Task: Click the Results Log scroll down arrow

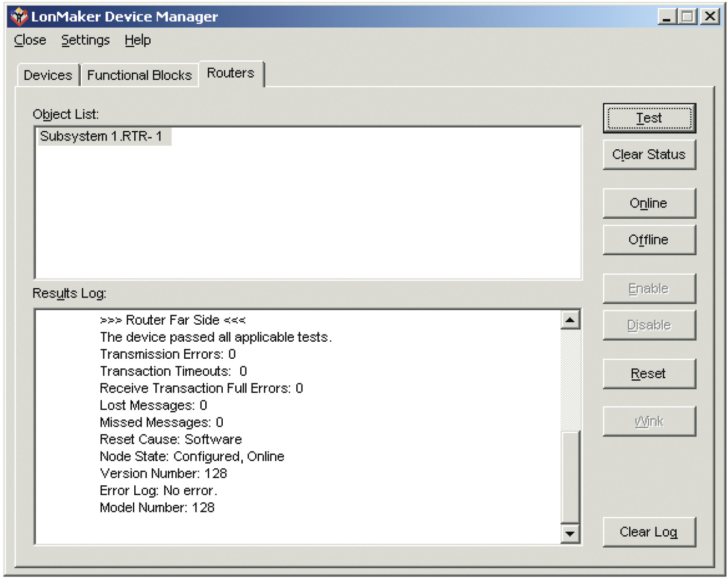Action: tap(570, 534)
